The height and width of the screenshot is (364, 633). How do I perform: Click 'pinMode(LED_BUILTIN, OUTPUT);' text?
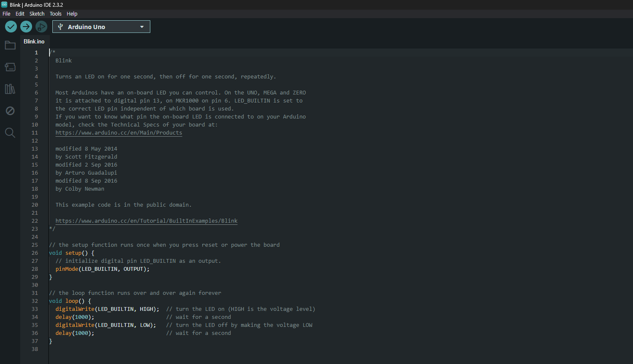tap(103, 269)
